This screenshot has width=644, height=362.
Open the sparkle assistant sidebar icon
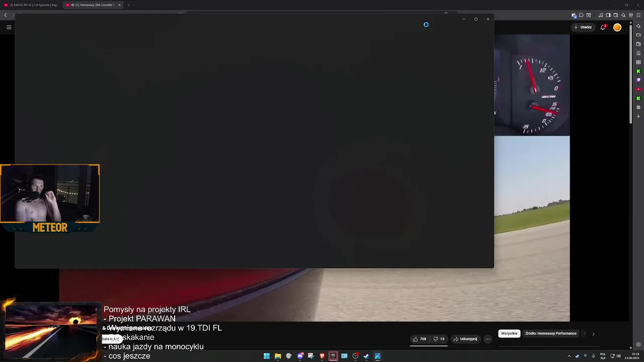click(x=638, y=26)
